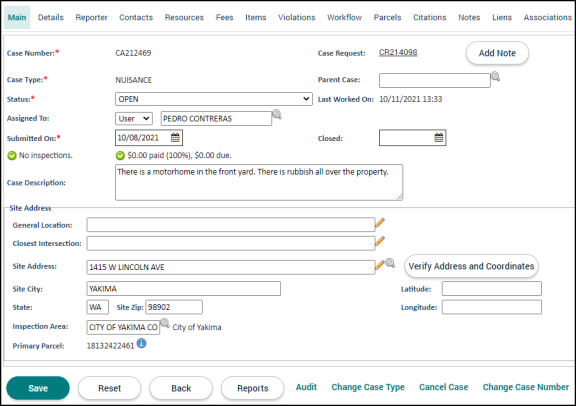Open the Resources tab
The image size is (576, 406).
[184, 17]
